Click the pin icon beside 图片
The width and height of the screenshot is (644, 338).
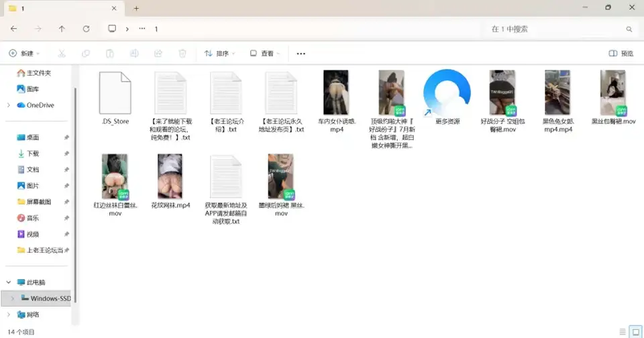[x=66, y=186]
